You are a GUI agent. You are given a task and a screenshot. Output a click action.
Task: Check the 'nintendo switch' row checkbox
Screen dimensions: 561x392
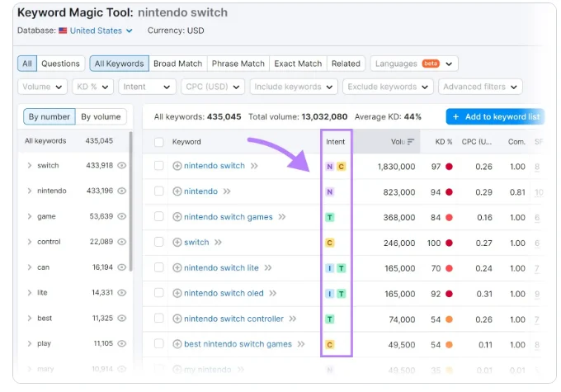tap(159, 166)
